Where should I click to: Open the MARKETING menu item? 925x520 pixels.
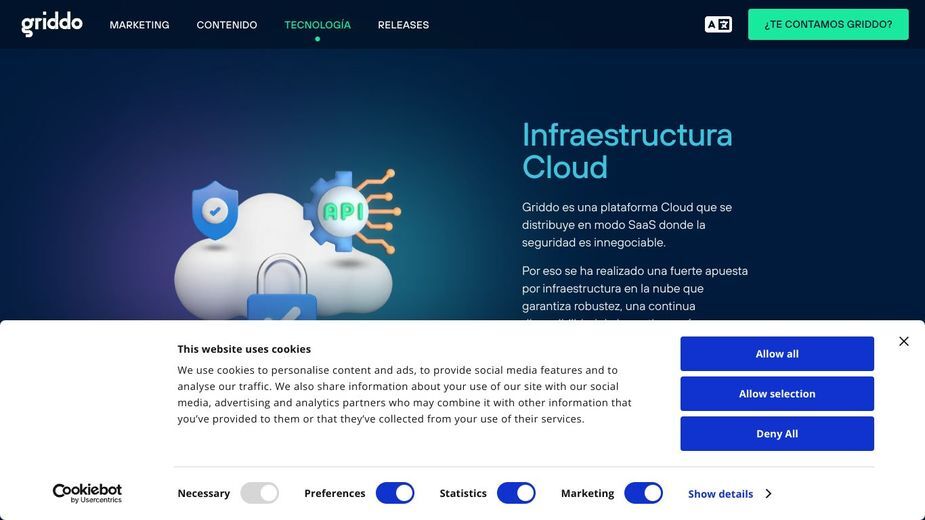pos(139,25)
